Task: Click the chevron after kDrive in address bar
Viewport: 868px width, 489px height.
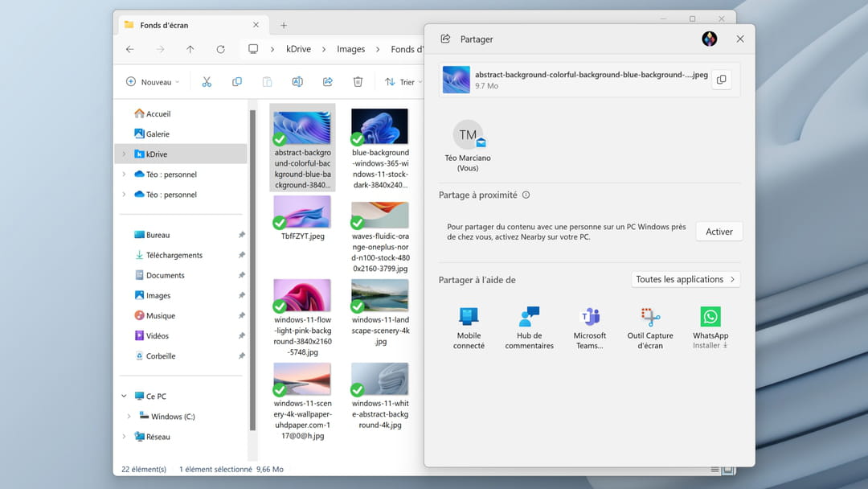Action: [x=324, y=49]
